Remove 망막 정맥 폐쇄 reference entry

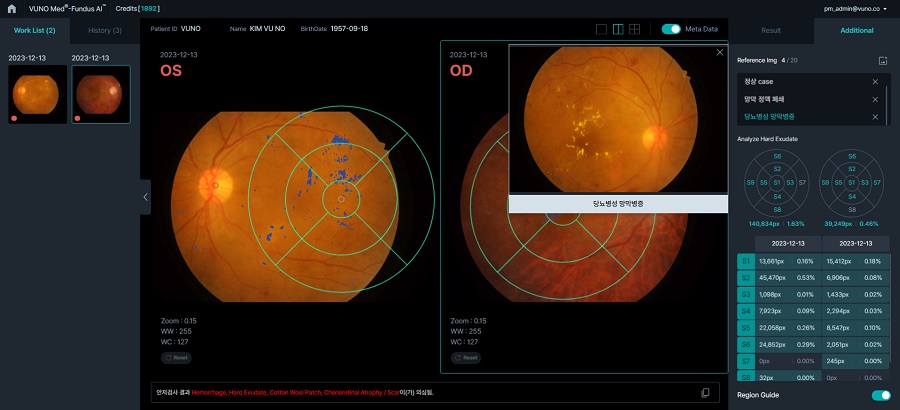click(x=875, y=99)
